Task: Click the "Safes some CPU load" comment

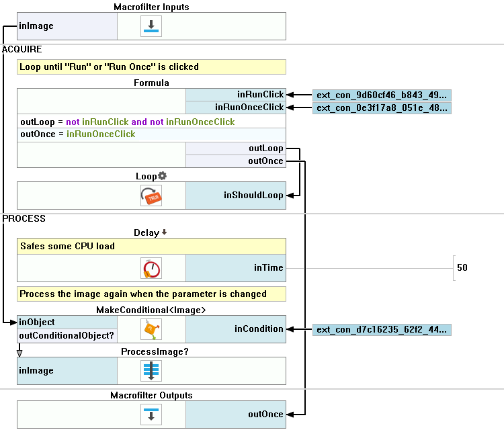Action: coord(67,246)
